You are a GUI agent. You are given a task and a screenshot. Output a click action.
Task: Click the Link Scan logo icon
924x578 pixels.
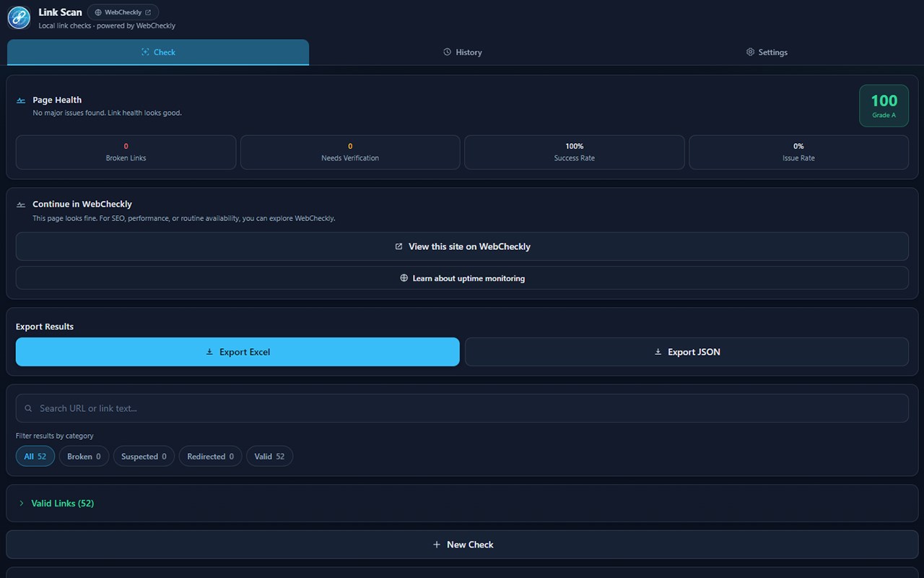[x=19, y=17]
